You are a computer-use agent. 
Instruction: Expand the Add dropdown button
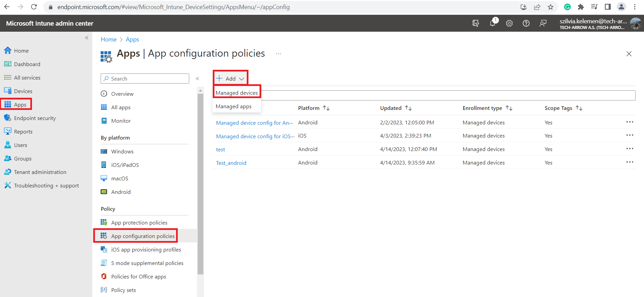231,79
